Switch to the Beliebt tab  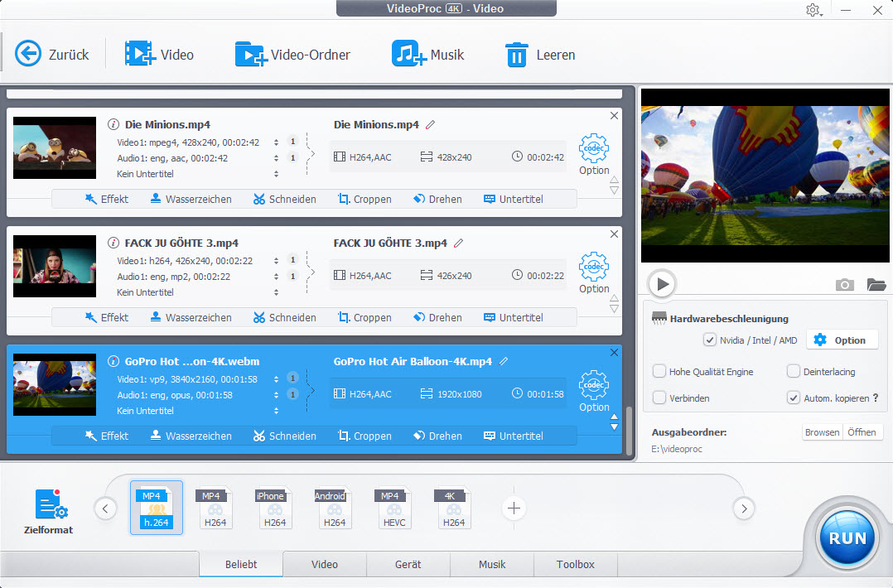(241, 564)
